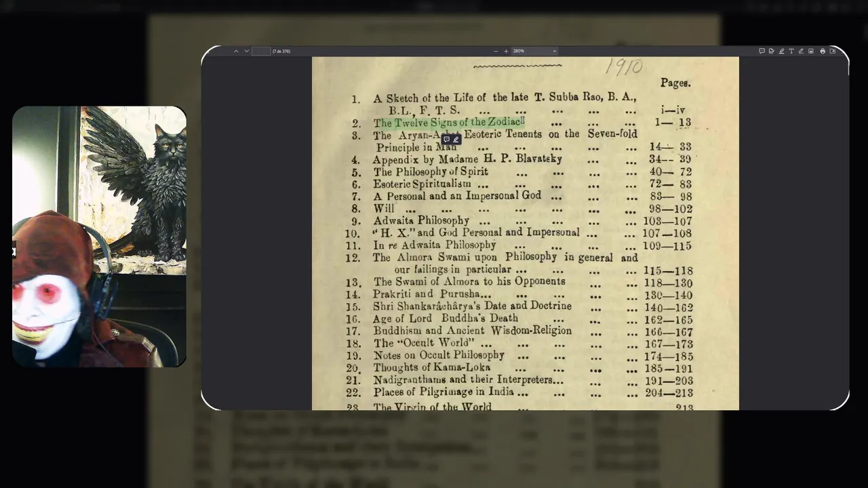
Task: Click the page count label '(7 de 376)'
Action: point(281,51)
